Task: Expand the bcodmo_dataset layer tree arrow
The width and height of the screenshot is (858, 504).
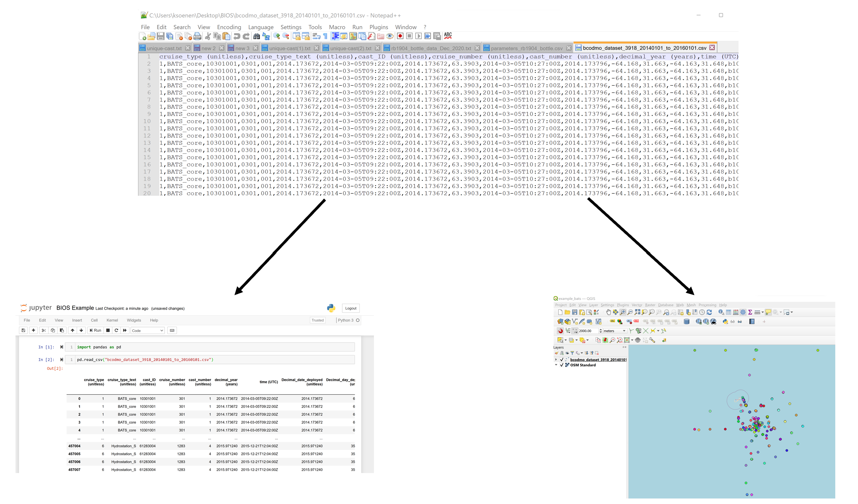Action: pos(556,360)
